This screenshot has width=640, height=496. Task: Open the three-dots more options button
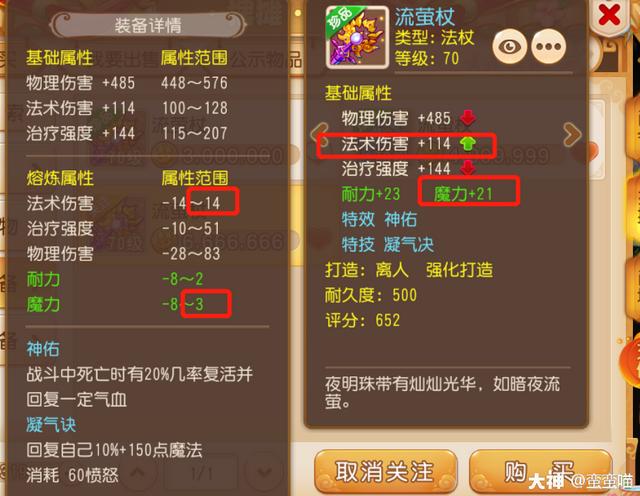pyautogui.click(x=549, y=47)
